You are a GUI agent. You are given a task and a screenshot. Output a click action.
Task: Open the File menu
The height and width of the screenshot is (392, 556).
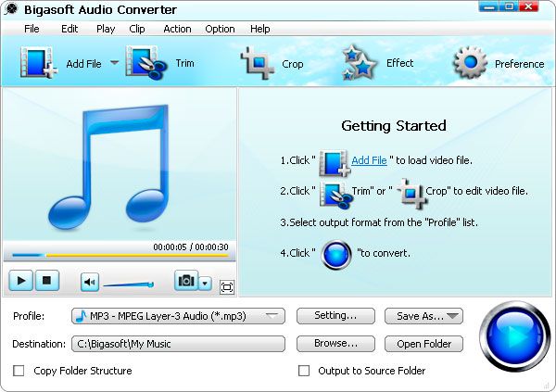pyautogui.click(x=32, y=29)
